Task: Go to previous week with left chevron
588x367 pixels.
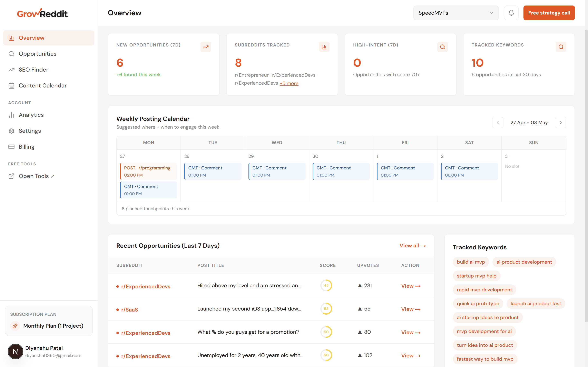Action: click(498, 123)
